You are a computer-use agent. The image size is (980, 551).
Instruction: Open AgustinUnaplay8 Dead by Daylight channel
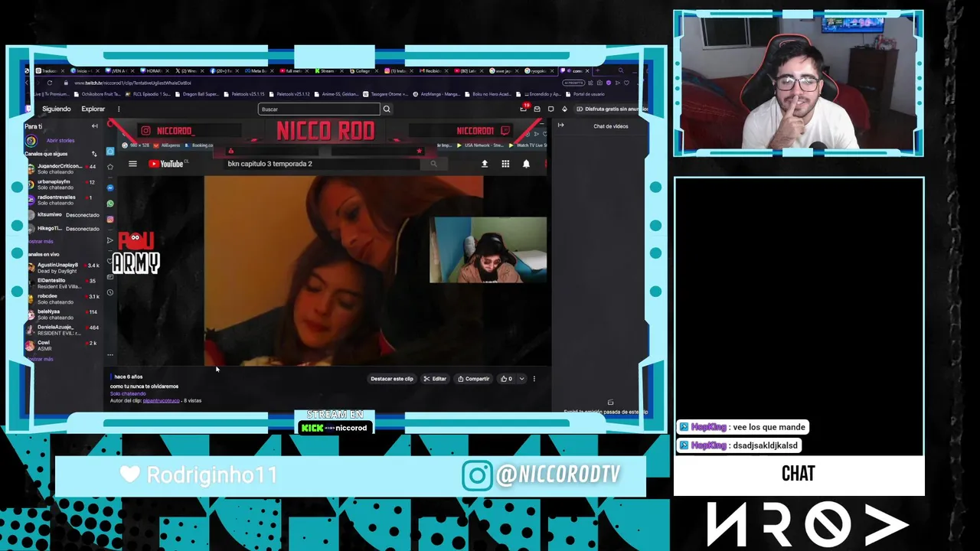62,268
